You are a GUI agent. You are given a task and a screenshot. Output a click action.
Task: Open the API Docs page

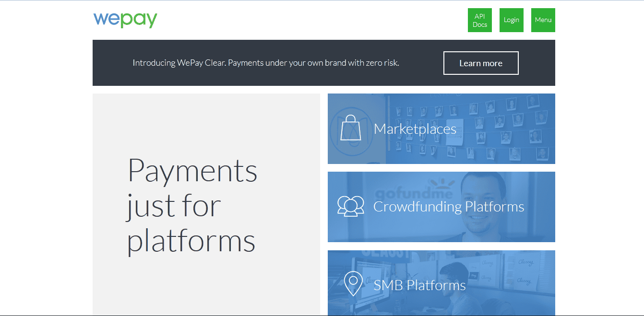pos(480,20)
